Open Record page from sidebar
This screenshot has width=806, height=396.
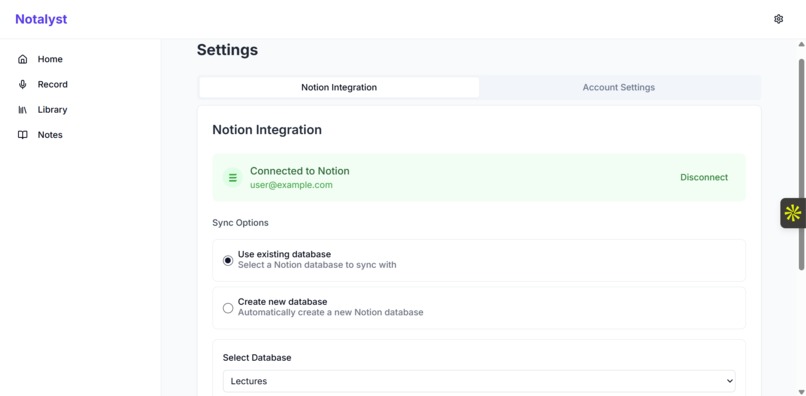[52, 84]
